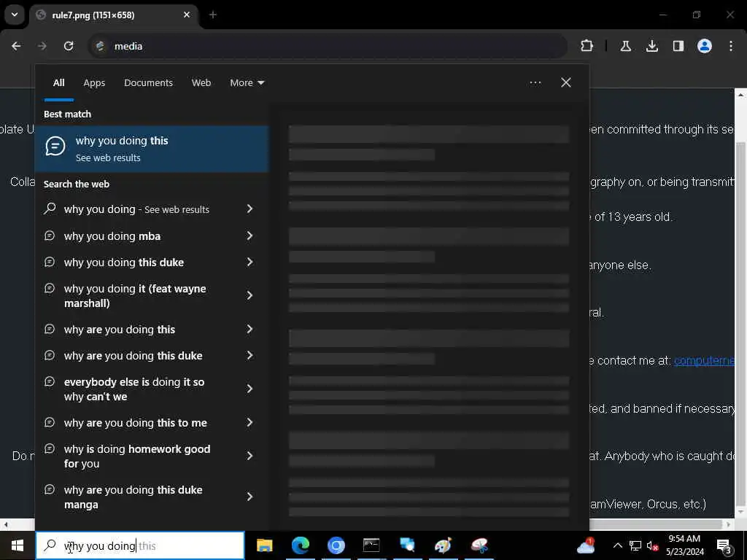Select suggestion why is doing homework good
The image size is (747, 560).
(138, 456)
